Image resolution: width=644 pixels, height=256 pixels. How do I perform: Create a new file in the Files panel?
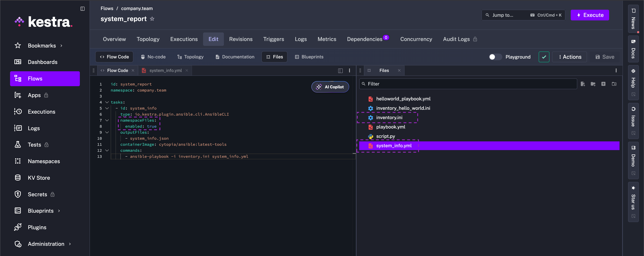[583, 84]
